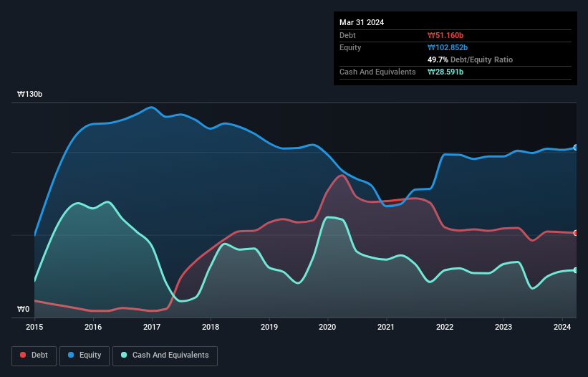This screenshot has width=588, height=377.
Task: Click the ₩51.160b debt value
Action: pos(445,35)
